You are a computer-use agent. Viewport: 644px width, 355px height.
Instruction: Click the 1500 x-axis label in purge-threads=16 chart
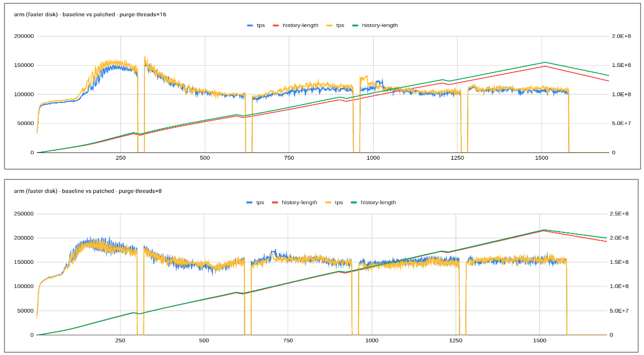(x=541, y=158)
